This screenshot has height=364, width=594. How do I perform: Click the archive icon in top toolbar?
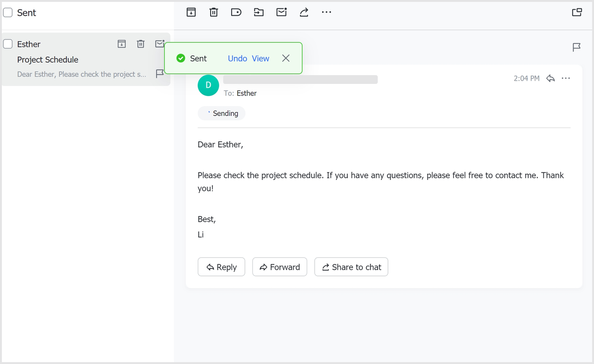(x=191, y=13)
